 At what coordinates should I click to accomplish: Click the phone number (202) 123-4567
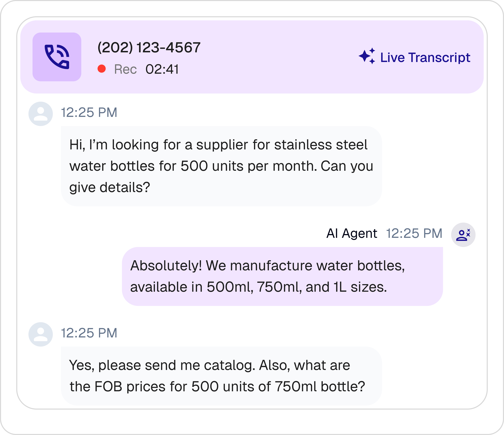tap(149, 47)
